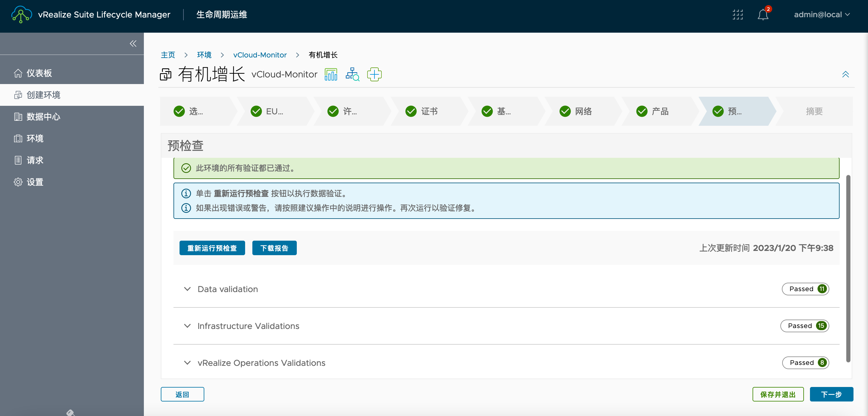Click the Passed 11 badge
The width and height of the screenshot is (868, 416).
(x=805, y=289)
